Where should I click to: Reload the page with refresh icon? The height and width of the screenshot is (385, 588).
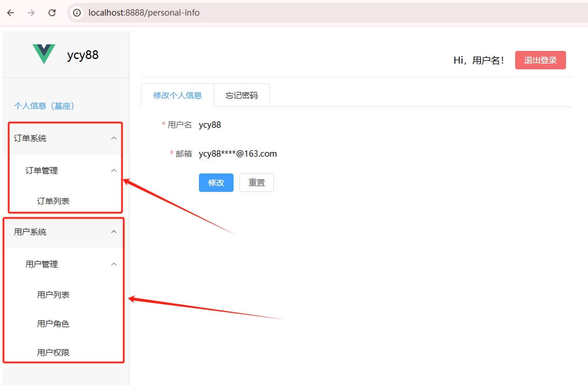tap(52, 13)
